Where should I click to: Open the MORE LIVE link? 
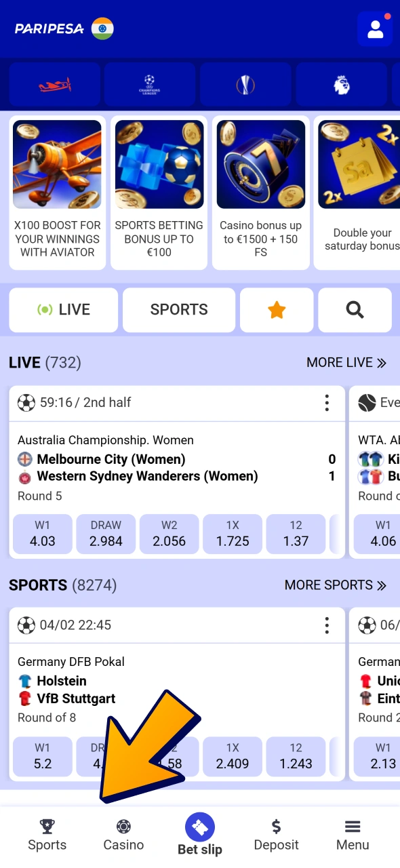coord(346,362)
